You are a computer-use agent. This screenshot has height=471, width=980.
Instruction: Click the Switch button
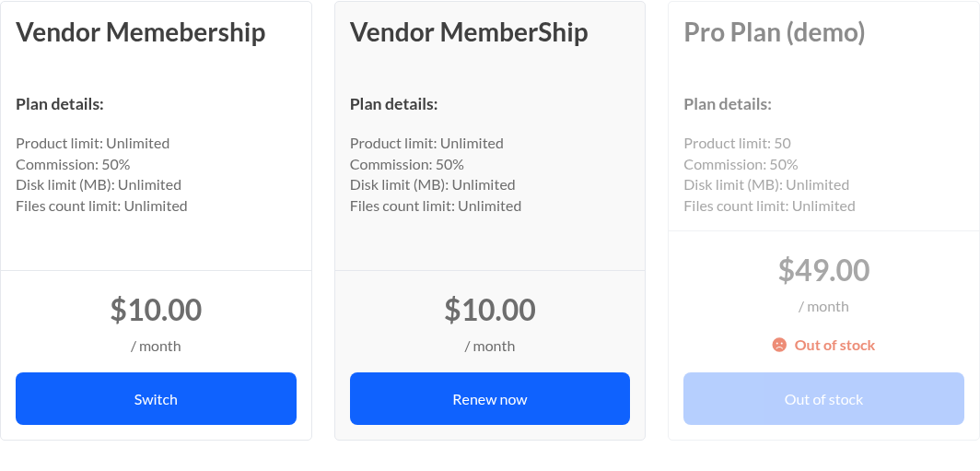[x=156, y=398]
